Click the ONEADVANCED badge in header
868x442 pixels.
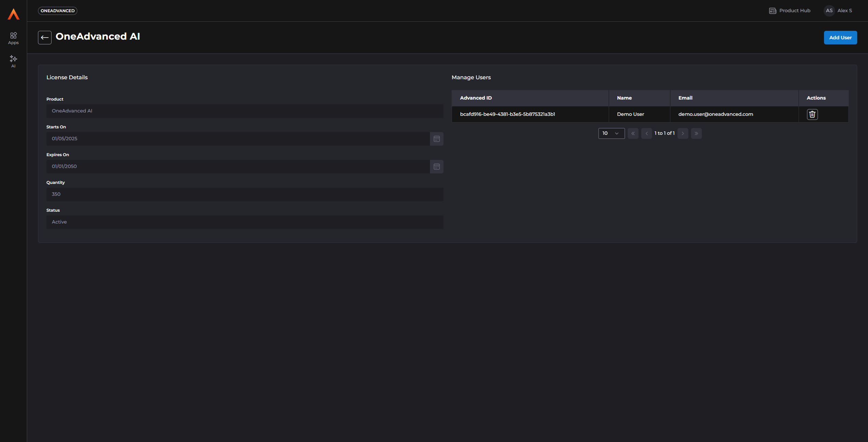(x=58, y=11)
